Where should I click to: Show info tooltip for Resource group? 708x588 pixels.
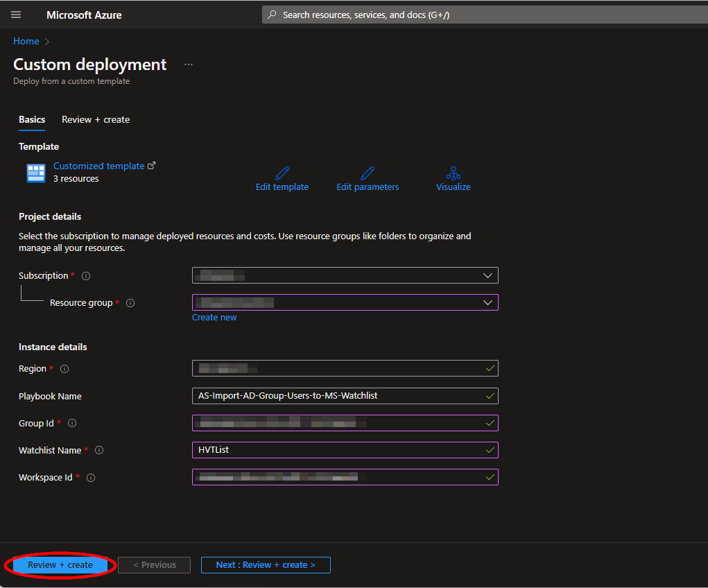130,303
